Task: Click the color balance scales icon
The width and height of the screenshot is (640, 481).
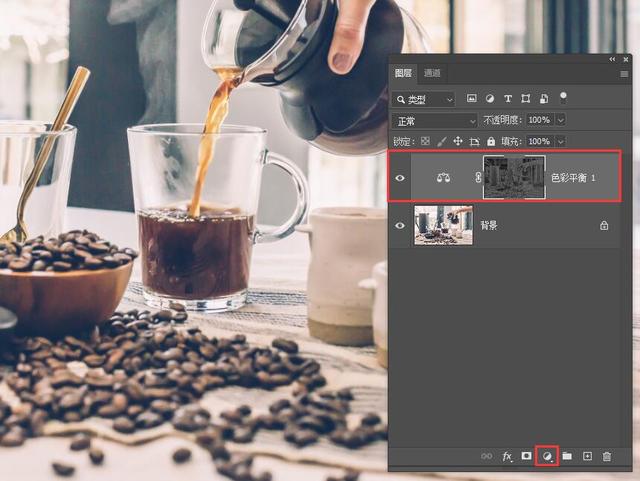Action: 443,178
